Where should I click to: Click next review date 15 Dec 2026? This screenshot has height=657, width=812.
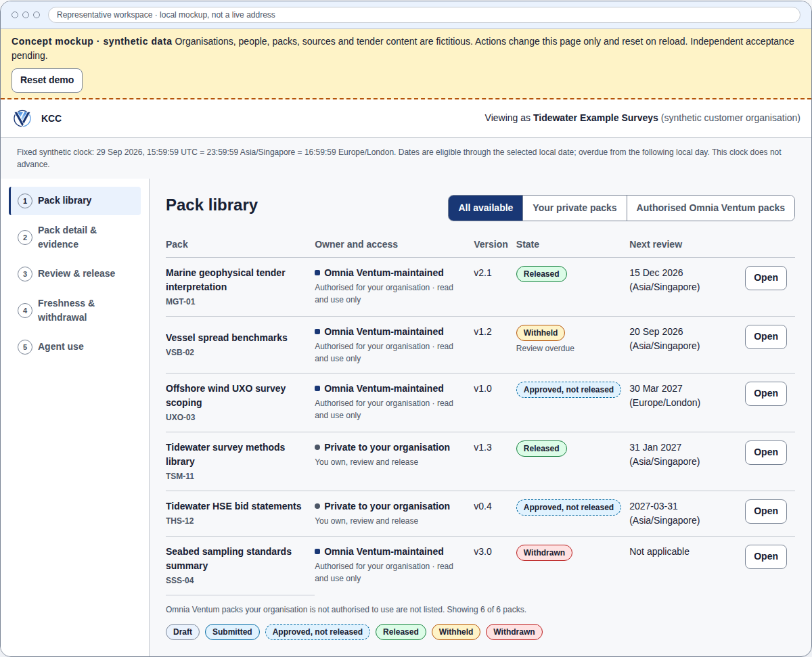point(656,273)
